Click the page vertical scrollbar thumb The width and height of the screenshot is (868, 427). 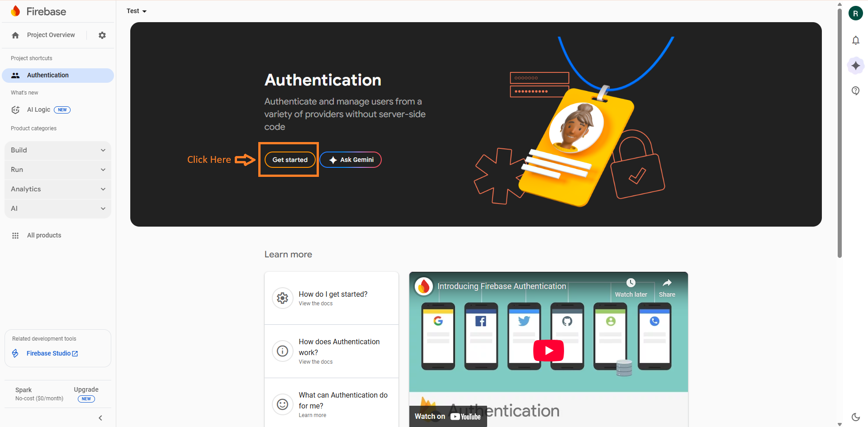[x=840, y=133]
